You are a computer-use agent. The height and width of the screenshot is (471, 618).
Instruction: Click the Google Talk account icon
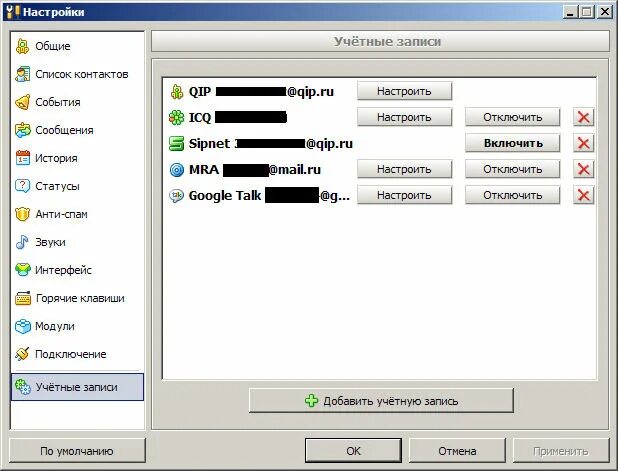(x=176, y=195)
